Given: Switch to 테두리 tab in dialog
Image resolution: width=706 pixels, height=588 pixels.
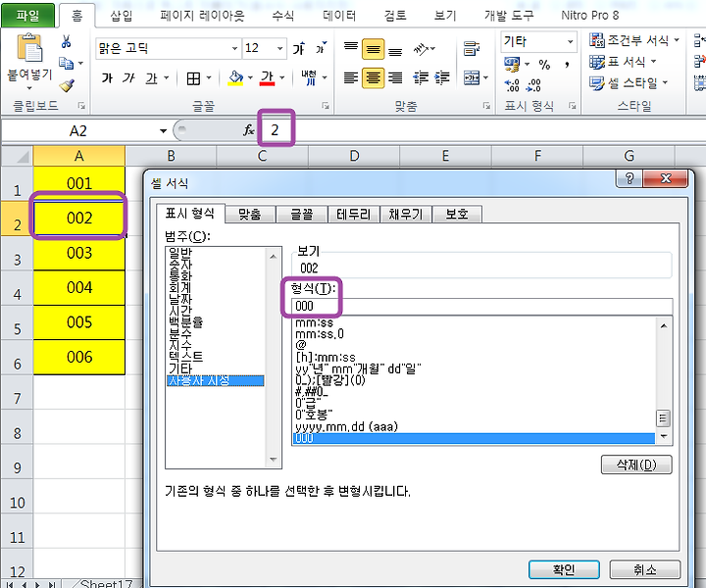Looking at the screenshot, I should coord(353,215).
